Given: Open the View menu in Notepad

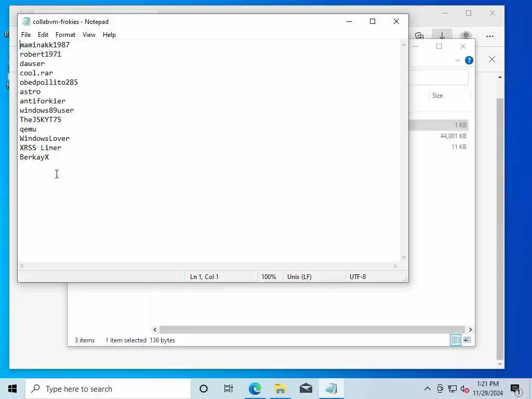Looking at the screenshot, I should coord(89,35).
